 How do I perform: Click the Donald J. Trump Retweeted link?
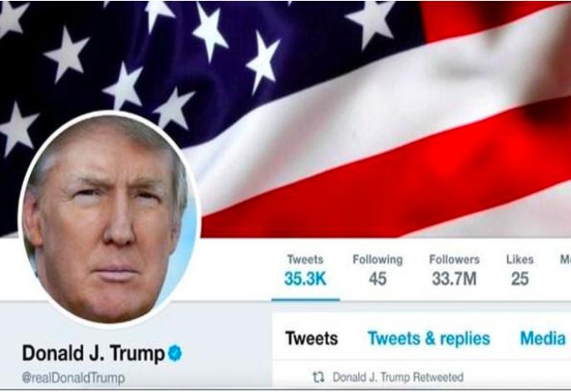tap(398, 377)
